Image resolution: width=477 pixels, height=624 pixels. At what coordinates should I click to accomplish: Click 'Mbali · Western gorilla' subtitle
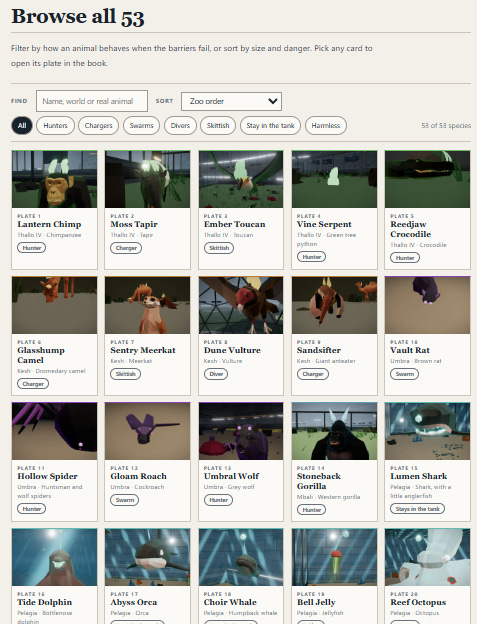(329, 497)
